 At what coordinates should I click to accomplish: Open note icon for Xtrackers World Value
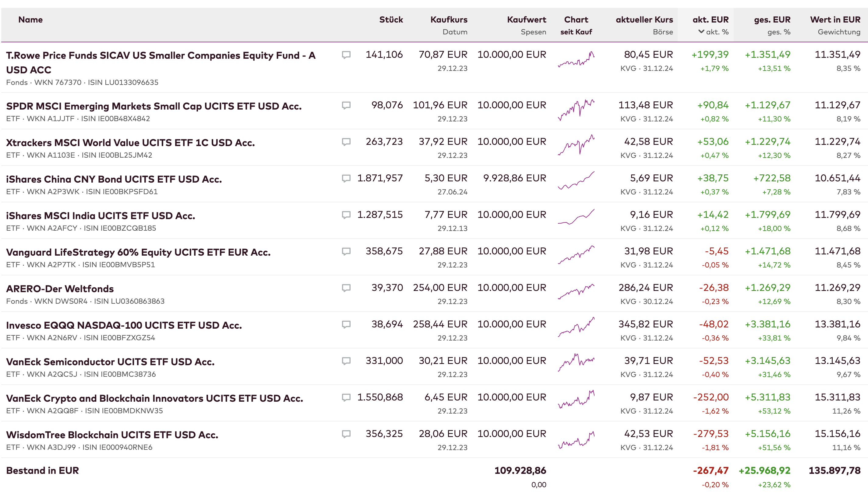[x=346, y=142]
